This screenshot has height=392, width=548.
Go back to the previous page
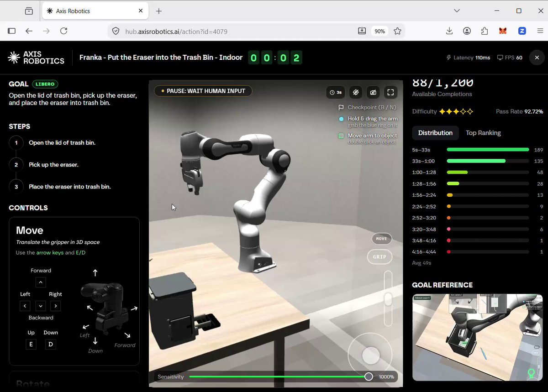click(29, 31)
